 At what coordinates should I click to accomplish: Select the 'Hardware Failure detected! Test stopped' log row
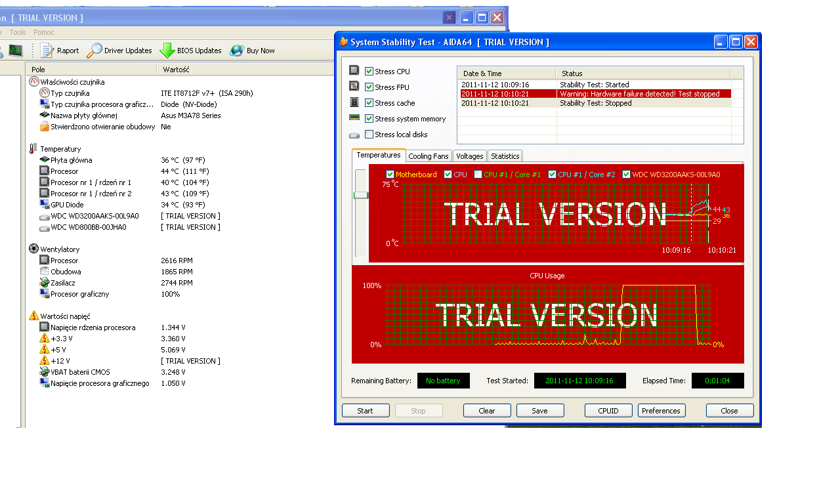pos(595,94)
